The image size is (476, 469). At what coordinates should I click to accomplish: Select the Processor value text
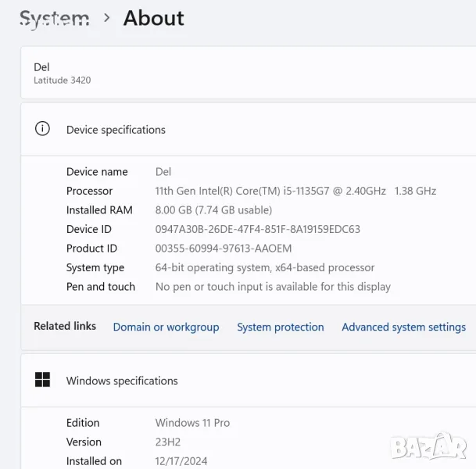(295, 191)
